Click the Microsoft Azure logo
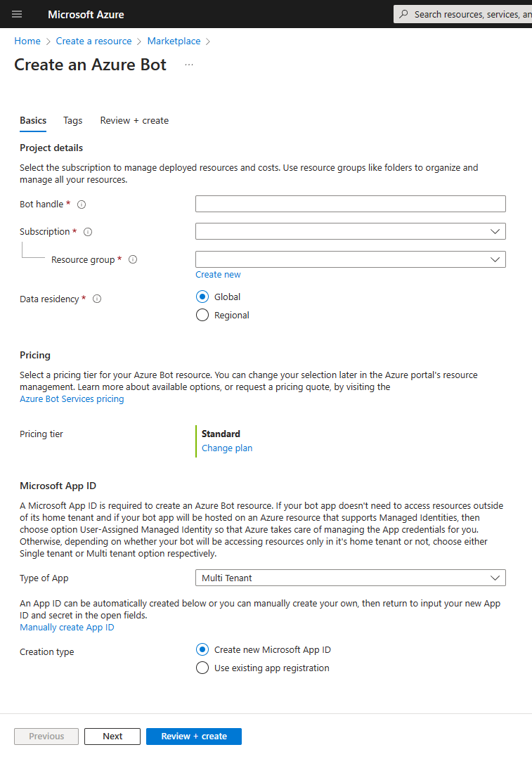Viewport: 532px width, 759px height. click(86, 14)
